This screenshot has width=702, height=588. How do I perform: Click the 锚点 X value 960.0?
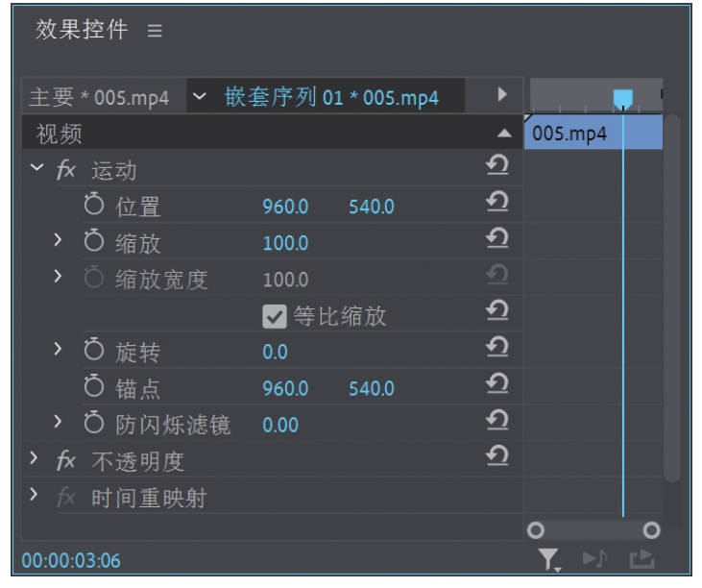point(285,388)
